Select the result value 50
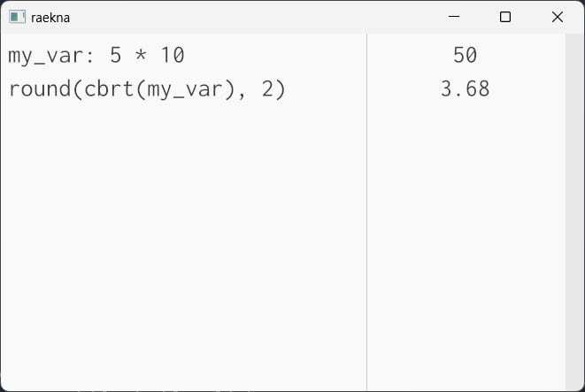The image size is (585, 392). point(465,56)
